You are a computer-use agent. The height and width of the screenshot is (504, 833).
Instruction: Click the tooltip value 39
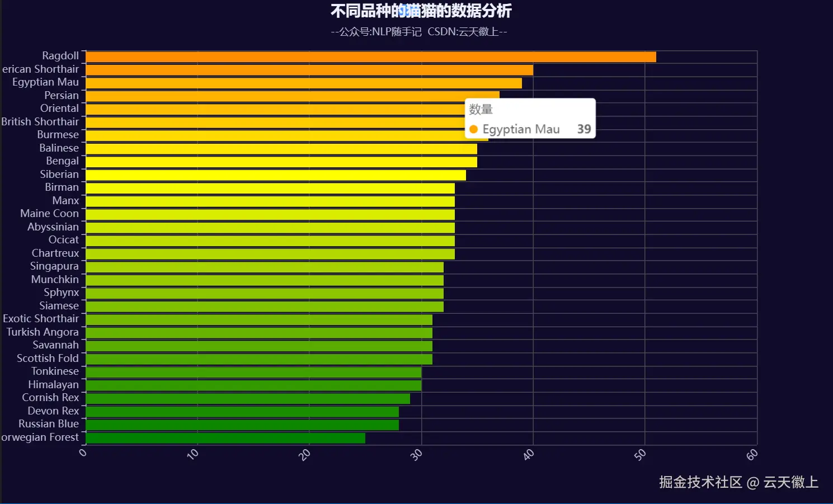tap(584, 129)
